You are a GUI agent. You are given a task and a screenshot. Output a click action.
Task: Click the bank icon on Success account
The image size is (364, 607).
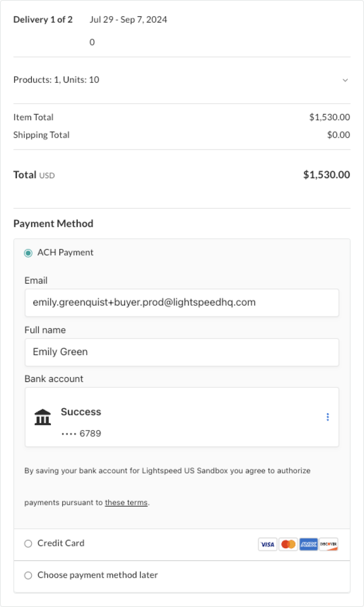[42, 417]
